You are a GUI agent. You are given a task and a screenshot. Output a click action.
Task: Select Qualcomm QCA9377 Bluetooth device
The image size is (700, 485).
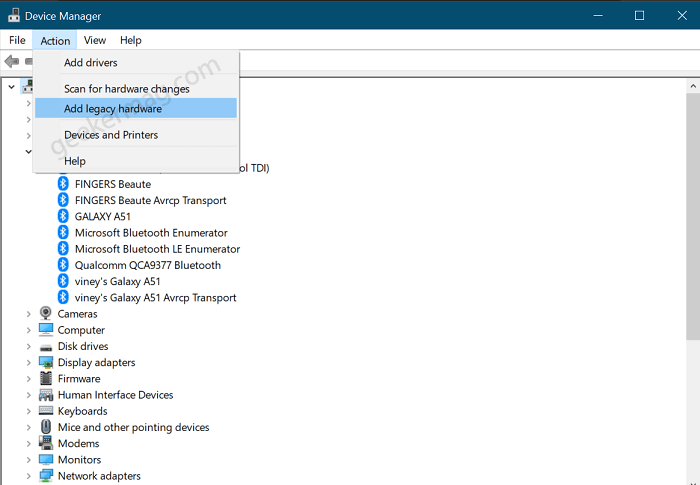tap(147, 265)
